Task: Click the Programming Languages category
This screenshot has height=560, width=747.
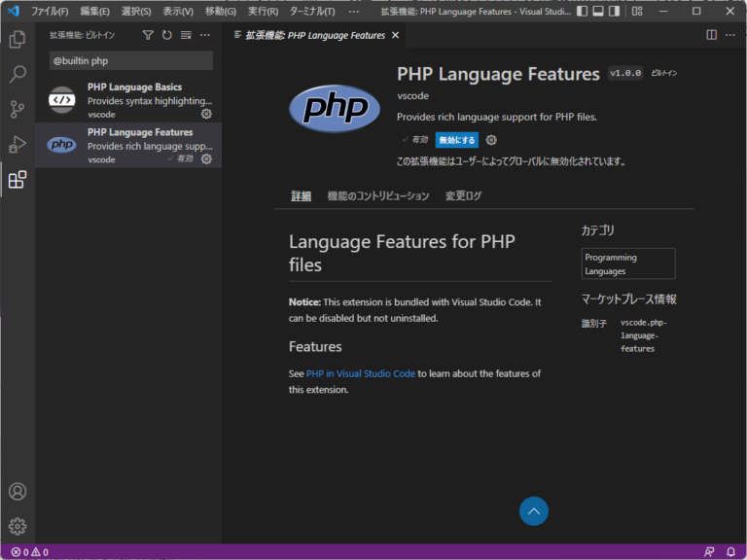Action: 628,263
